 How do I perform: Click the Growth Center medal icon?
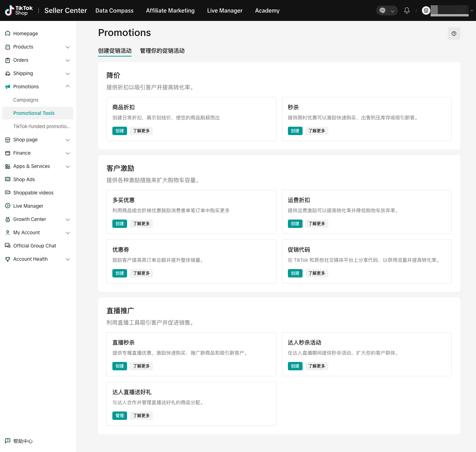[x=8, y=219]
